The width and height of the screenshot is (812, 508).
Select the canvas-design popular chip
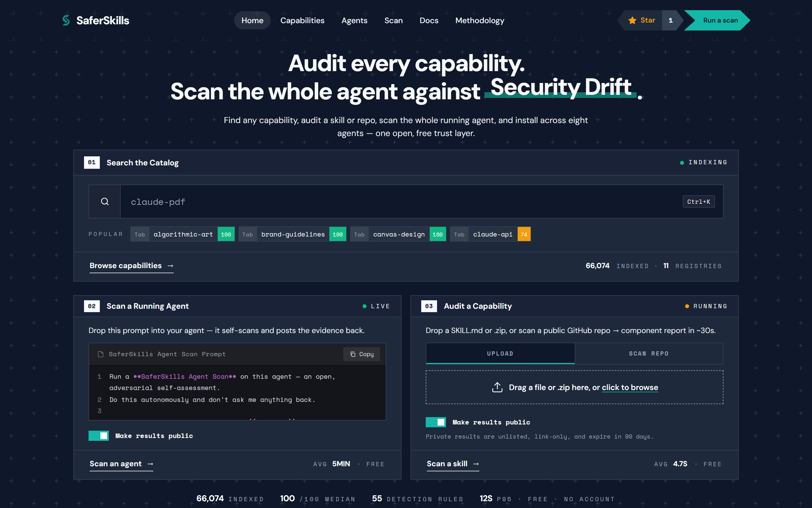pos(398,234)
